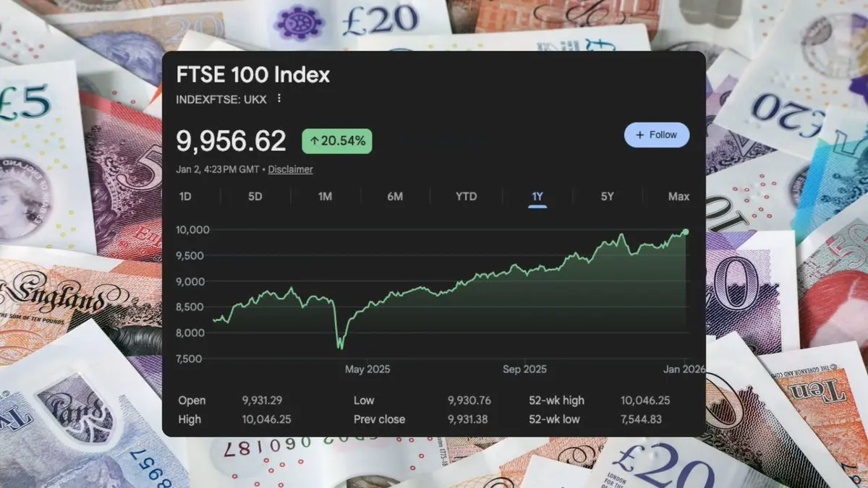
Task: Select the 1D time range tab
Action: [185, 196]
